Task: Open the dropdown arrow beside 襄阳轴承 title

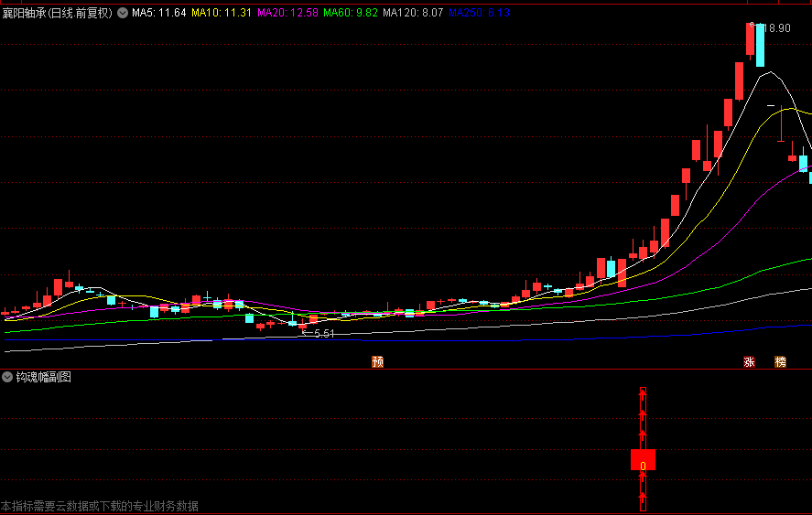Action: point(123,13)
